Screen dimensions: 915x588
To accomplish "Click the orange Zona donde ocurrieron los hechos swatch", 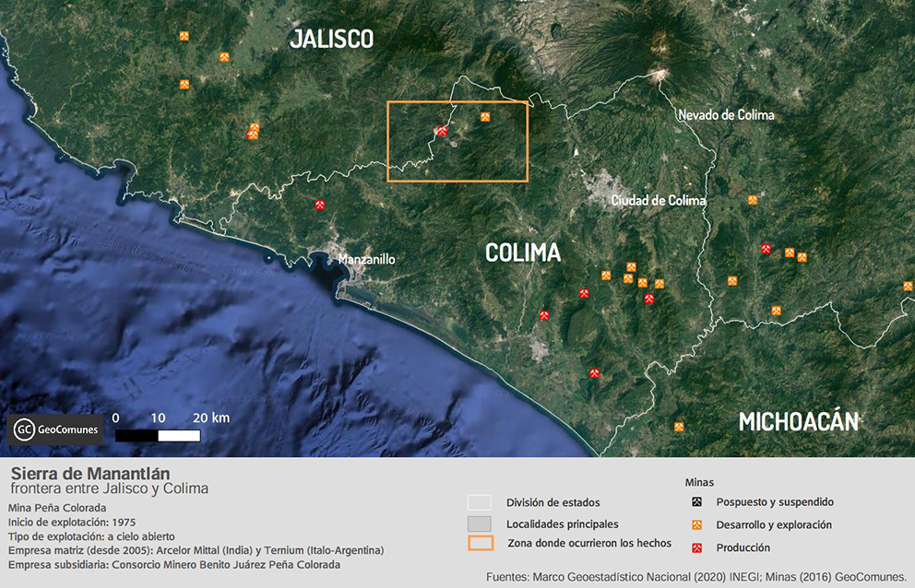I will (x=480, y=543).
